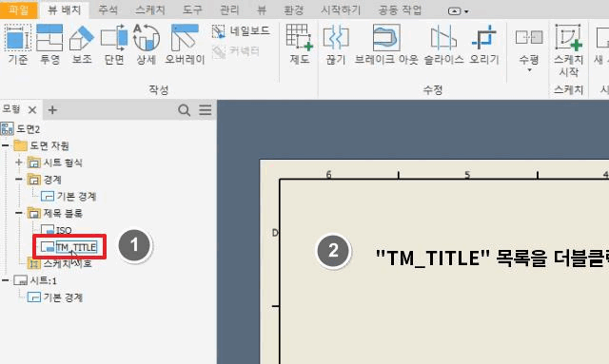Switch to the 뷰 배치 tab
Viewport: 609px width, 364px height.
click(x=64, y=10)
